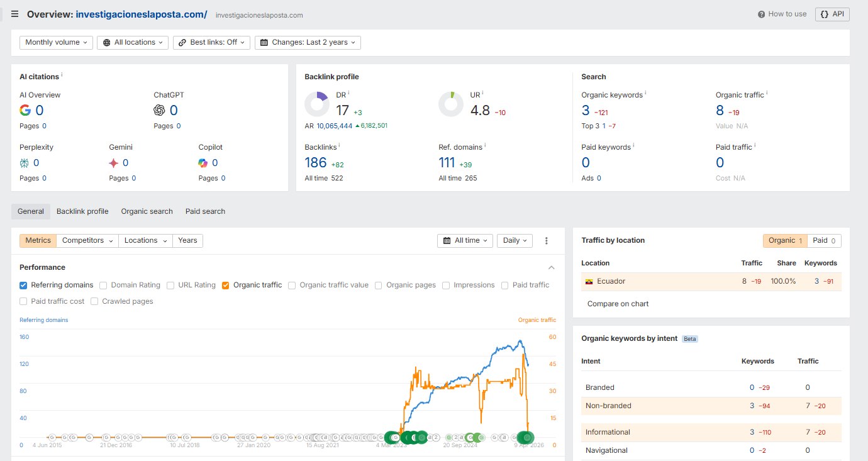Uncheck the Referring domains checkbox
The height and width of the screenshot is (461, 868).
23,285
